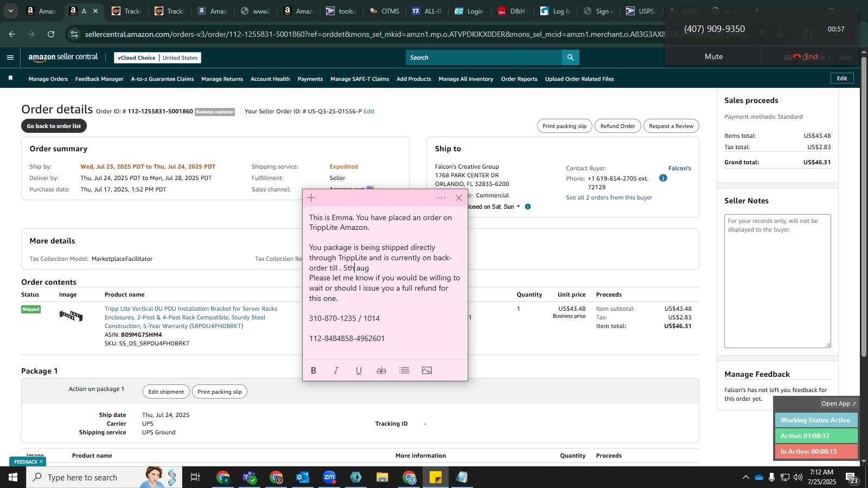Open Zoom from taskbar
868x488 pixels.
329,477
